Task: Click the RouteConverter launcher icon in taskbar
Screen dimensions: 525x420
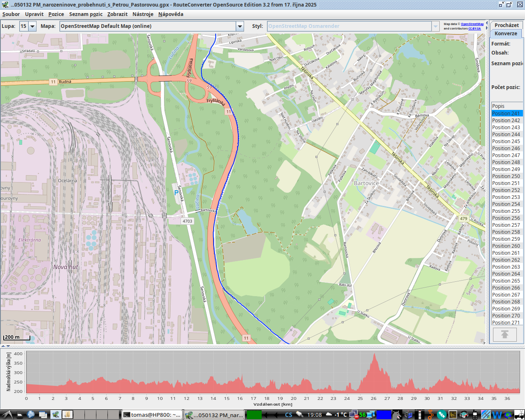Action: click(55, 415)
